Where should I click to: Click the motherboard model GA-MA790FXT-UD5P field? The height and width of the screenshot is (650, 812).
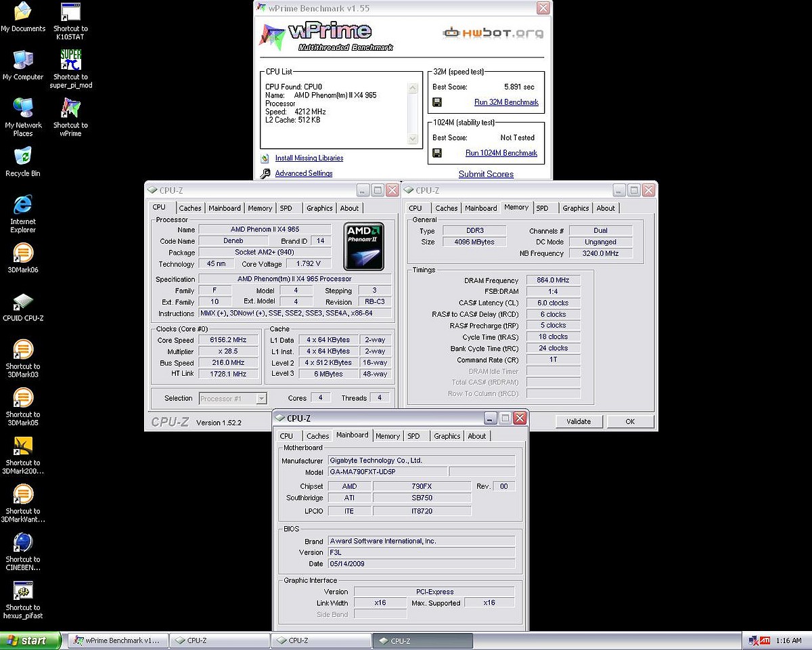[387, 472]
